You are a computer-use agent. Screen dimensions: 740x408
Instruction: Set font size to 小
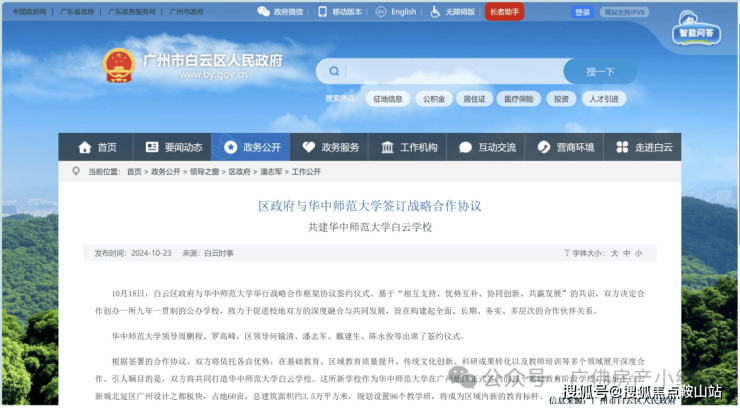638,253
